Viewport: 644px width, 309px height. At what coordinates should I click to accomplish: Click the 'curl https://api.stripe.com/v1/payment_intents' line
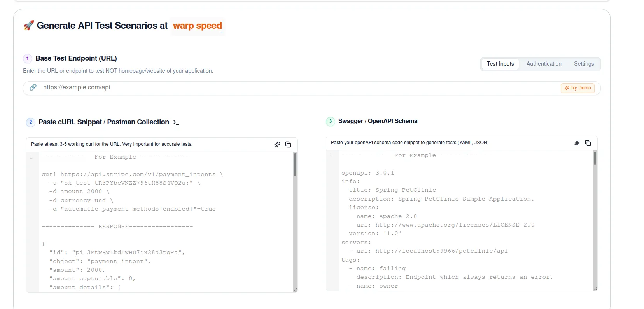tap(132, 175)
